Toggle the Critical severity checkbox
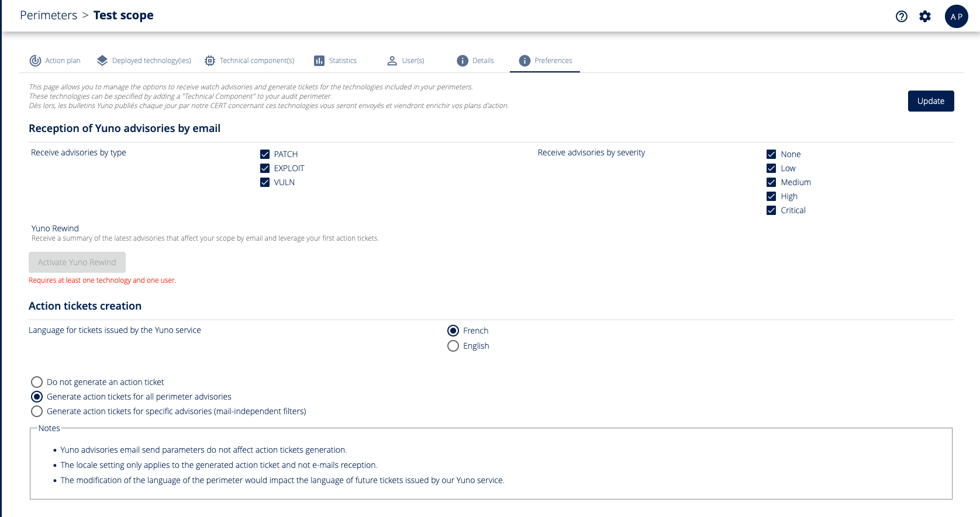980x517 pixels. coord(771,210)
